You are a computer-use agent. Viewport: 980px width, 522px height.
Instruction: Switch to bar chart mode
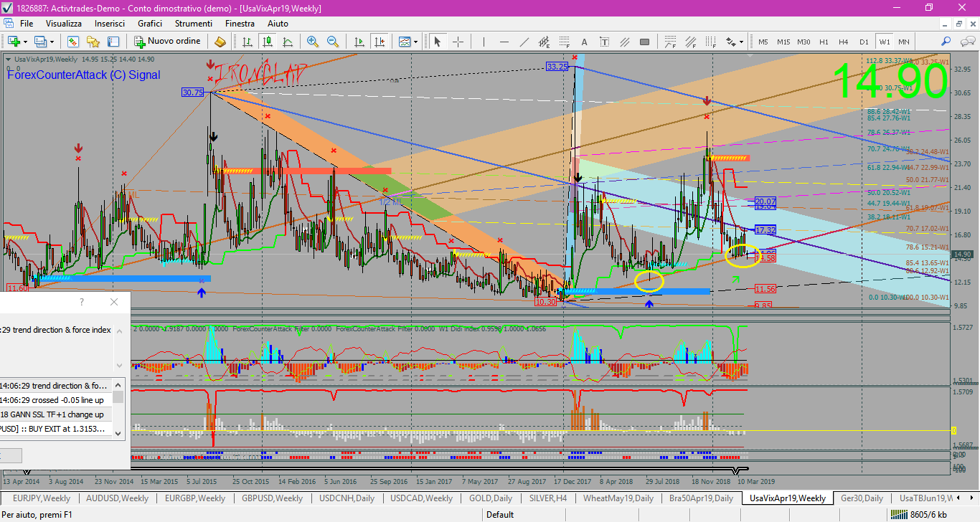(x=247, y=42)
